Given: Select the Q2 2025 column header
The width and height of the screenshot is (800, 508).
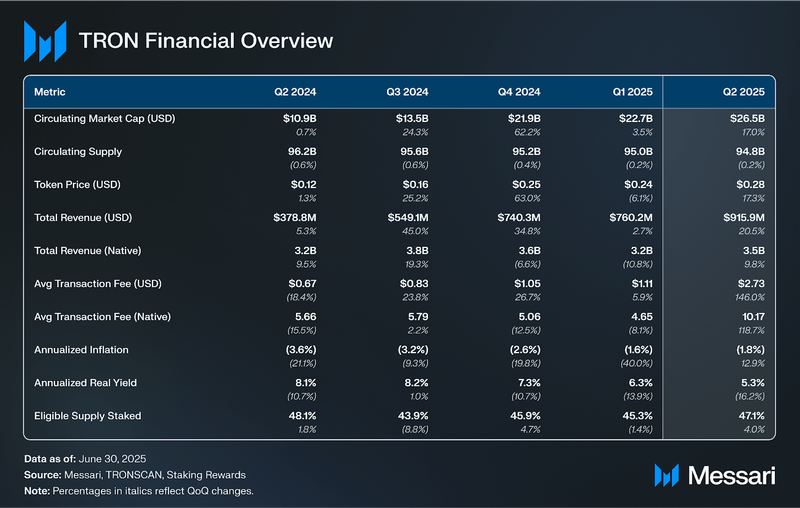Looking at the screenshot, I should pos(744,92).
